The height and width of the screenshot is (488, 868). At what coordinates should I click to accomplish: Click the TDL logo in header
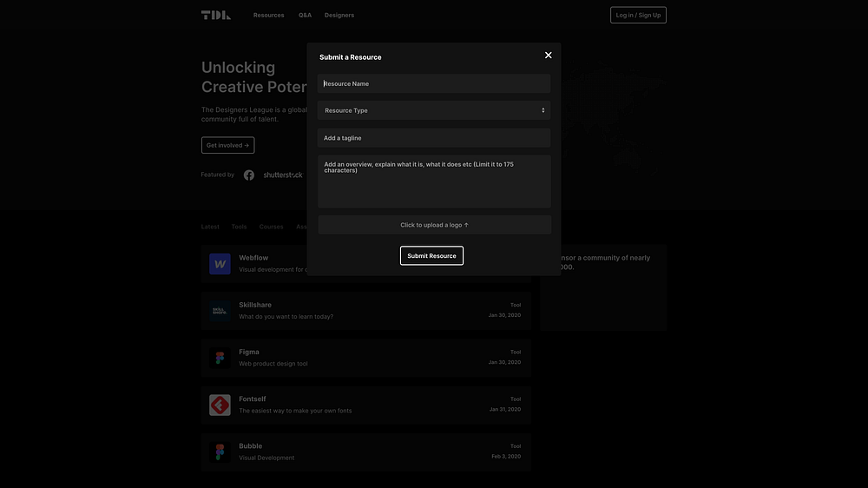[216, 15]
